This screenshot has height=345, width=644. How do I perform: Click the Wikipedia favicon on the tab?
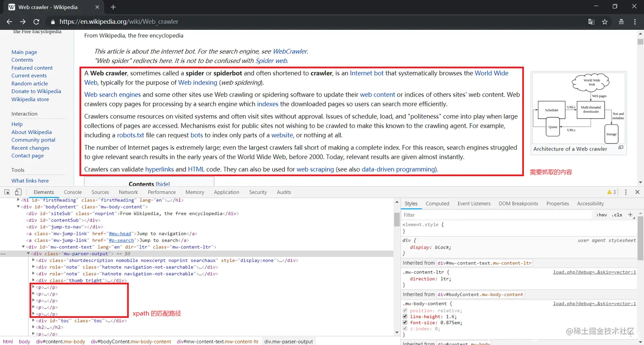tap(12, 7)
